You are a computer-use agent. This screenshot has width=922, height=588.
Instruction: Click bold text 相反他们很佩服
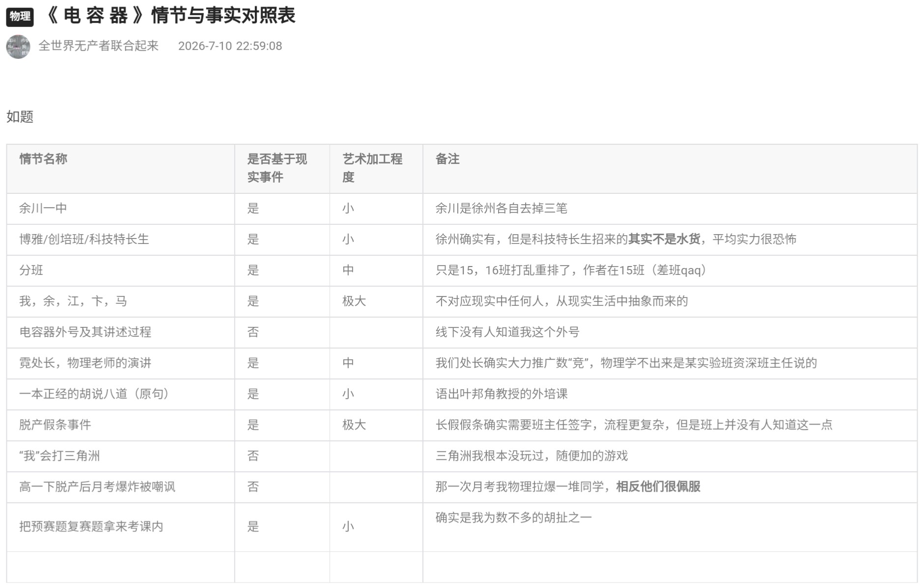point(658,486)
